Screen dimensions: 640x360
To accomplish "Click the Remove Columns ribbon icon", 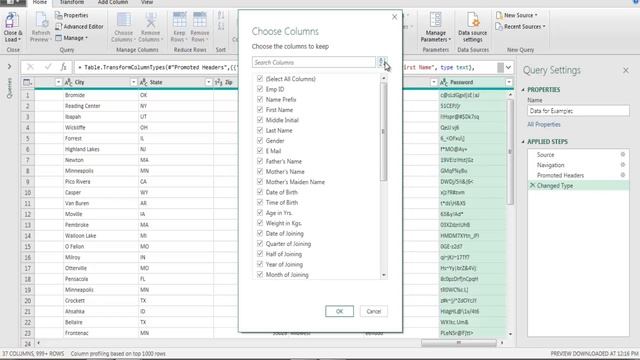I will click(151, 20).
